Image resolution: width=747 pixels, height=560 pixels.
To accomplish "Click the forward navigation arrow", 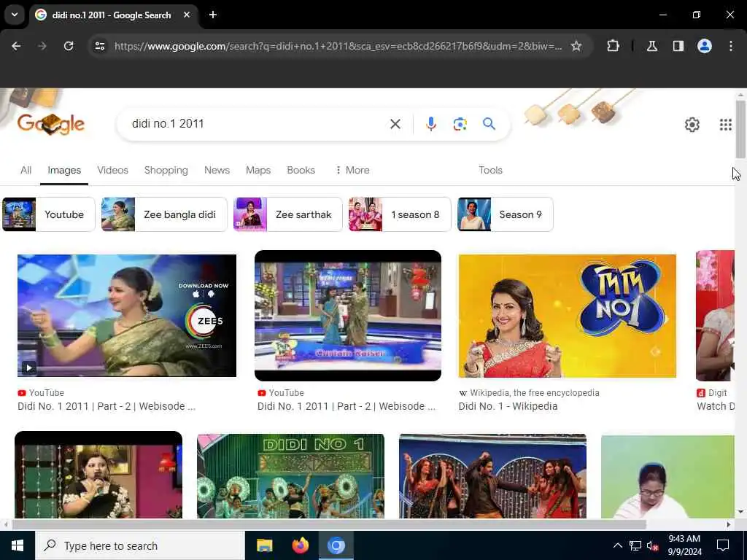I will coord(42,46).
